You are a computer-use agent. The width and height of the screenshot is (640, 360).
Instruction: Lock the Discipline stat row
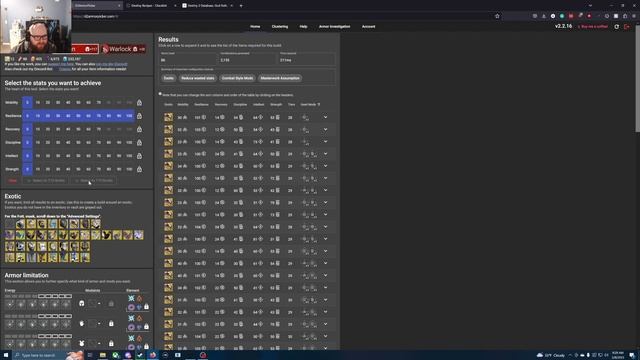139,142
